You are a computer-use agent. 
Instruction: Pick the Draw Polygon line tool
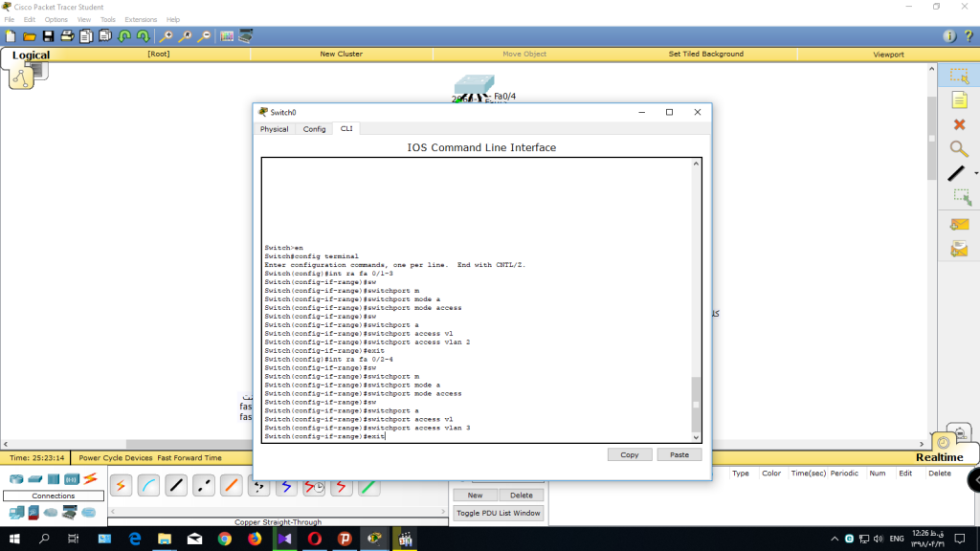tap(956, 173)
